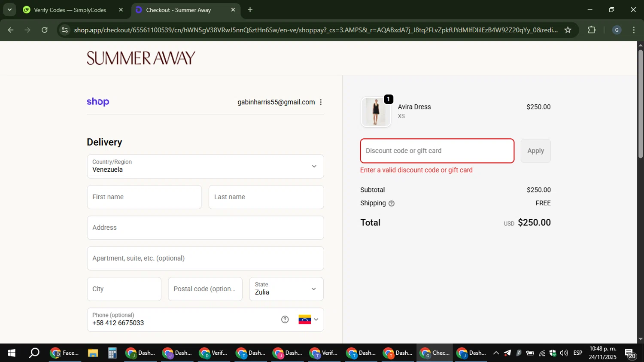Expand the State dropdown showing Zulia
The height and width of the screenshot is (362, 644).
point(286,289)
